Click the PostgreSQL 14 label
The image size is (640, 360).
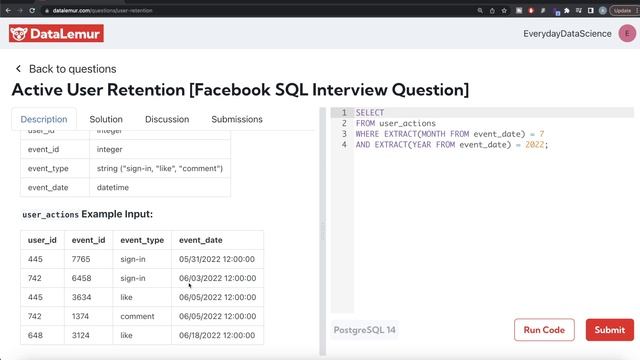tap(364, 330)
